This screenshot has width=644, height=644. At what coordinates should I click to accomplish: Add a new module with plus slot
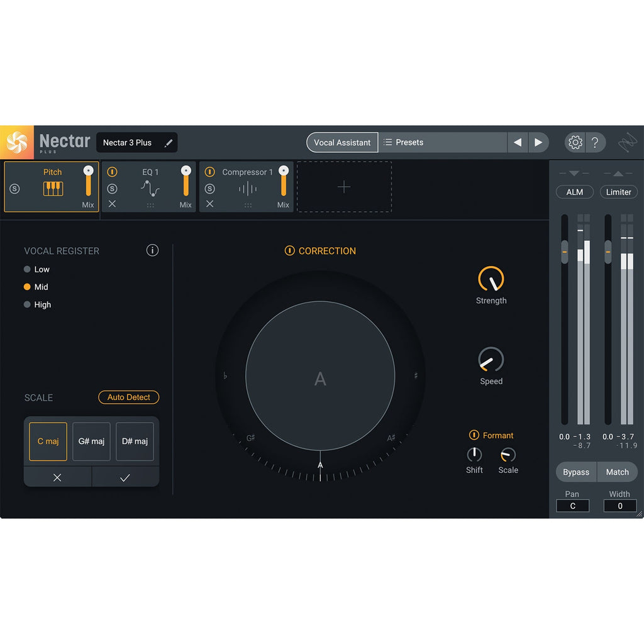tap(344, 187)
